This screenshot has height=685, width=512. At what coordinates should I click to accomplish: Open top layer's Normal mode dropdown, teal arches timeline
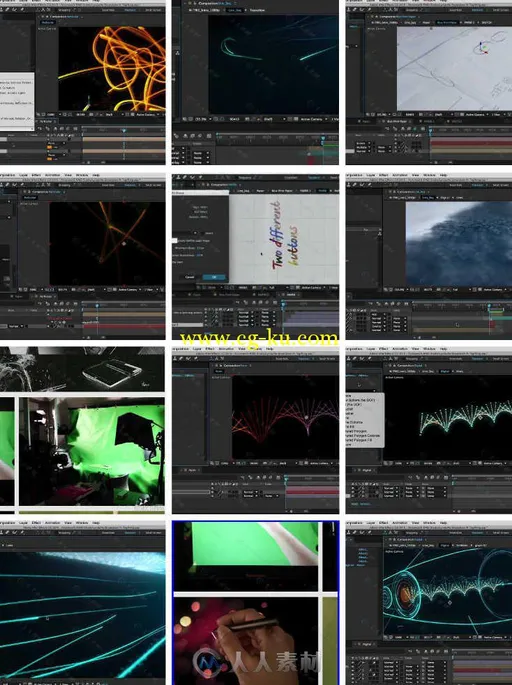tap(392, 488)
